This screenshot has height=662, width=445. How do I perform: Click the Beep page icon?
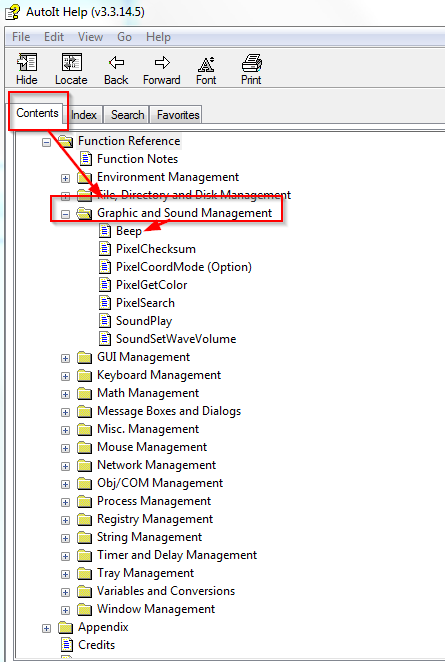pos(105,231)
